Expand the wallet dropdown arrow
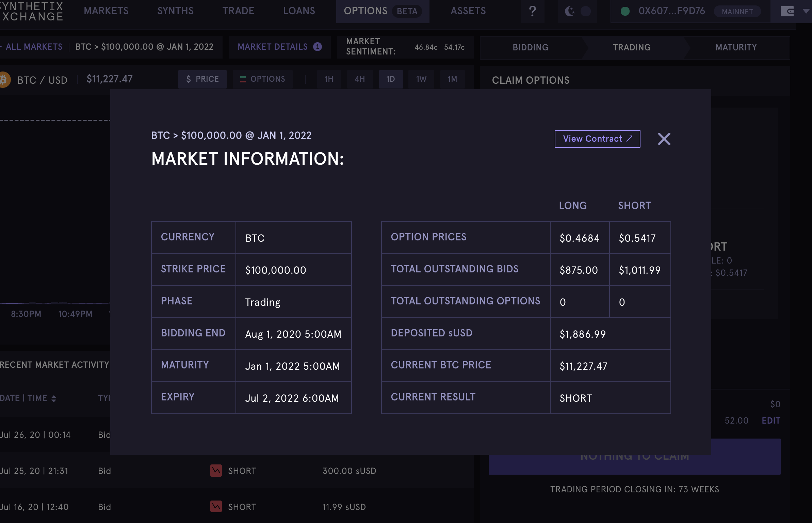812x523 pixels. point(806,11)
